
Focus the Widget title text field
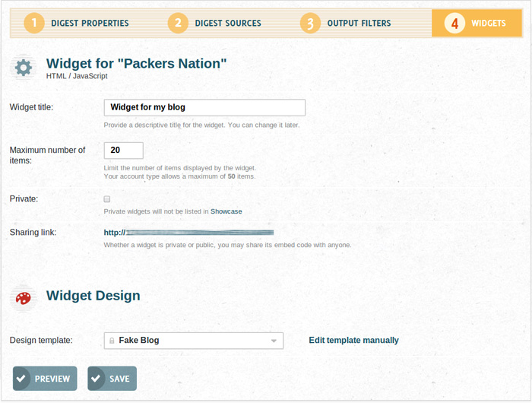[204, 107]
